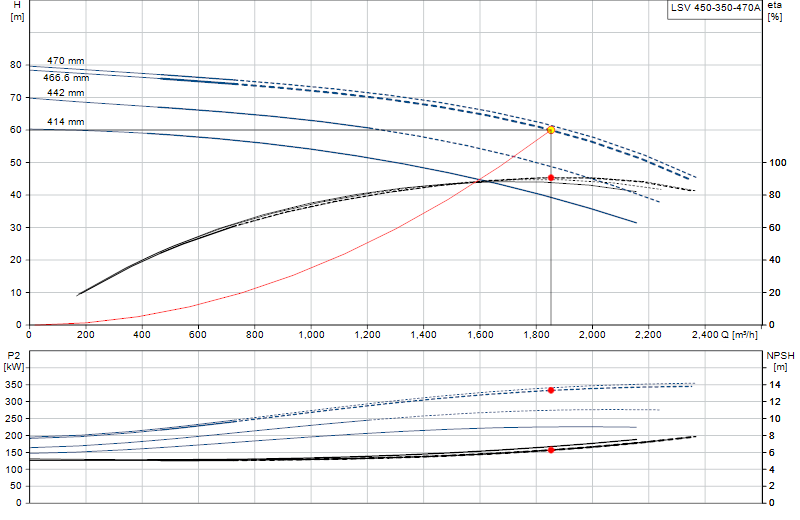
Task: Click the 100 tick on eta axis
Action: tap(778, 163)
